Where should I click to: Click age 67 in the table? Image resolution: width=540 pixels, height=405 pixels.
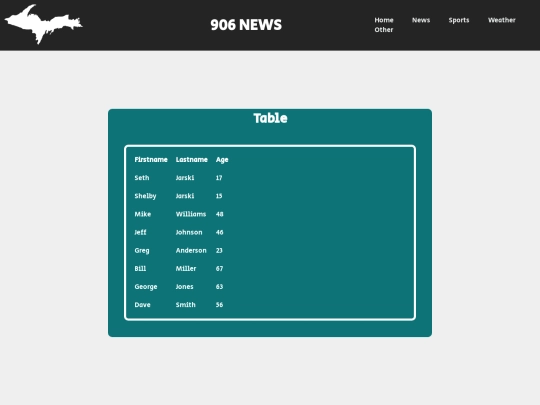pyautogui.click(x=220, y=269)
